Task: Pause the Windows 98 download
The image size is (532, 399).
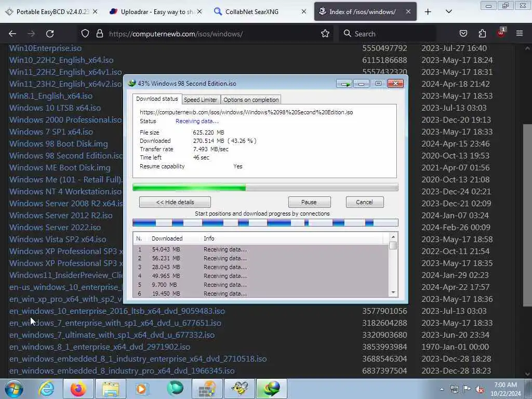Action: point(309,202)
